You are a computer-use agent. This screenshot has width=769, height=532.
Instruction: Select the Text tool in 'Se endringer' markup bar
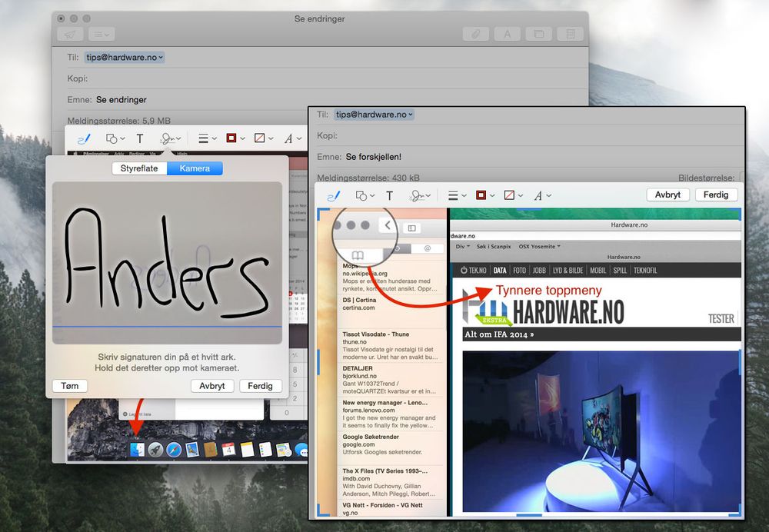pyautogui.click(x=140, y=138)
